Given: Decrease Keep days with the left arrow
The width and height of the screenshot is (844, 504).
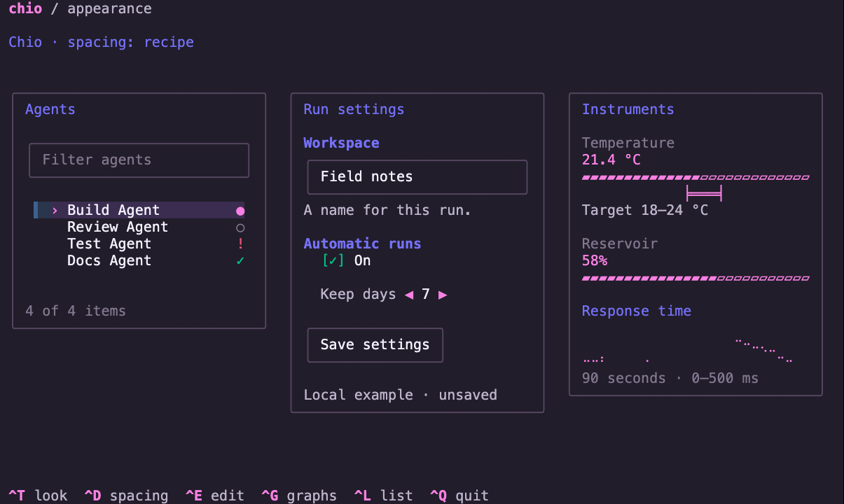Looking at the screenshot, I should (409, 295).
